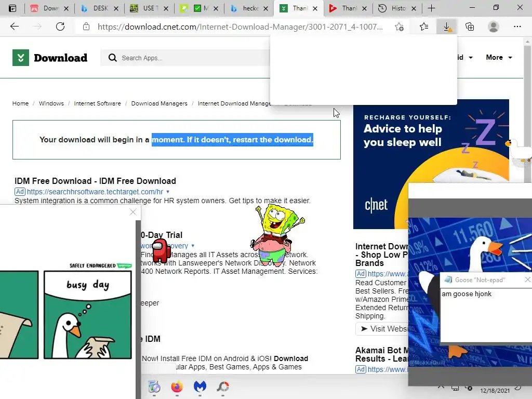
Task: Click the address bar URL
Action: (240, 27)
